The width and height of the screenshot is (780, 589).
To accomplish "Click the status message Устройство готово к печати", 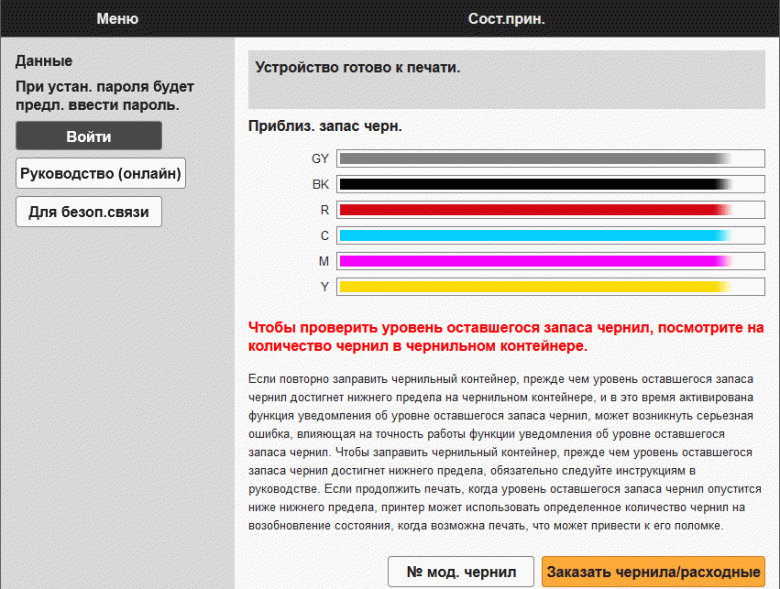I will coord(358,67).
